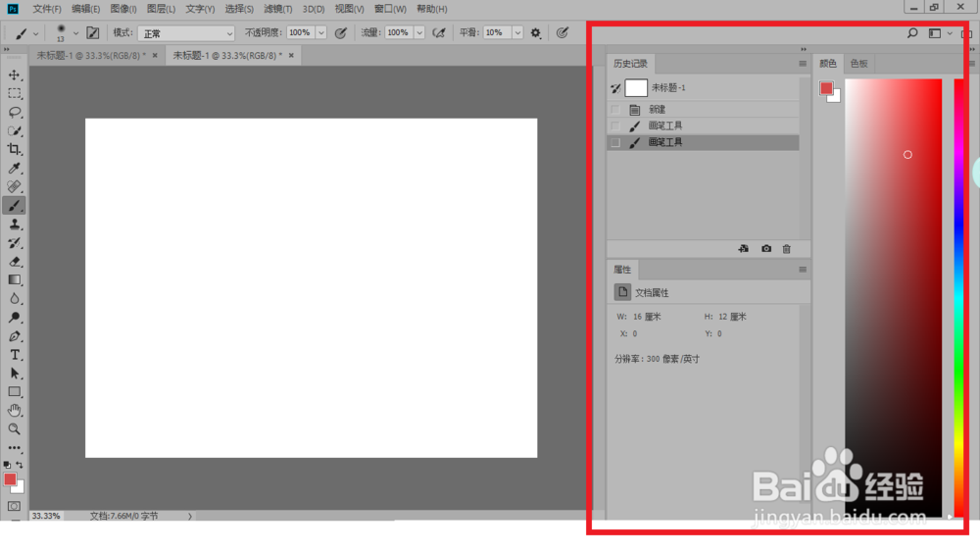
Task: Open the 帮助(H) menu
Action: click(x=432, y=9)
